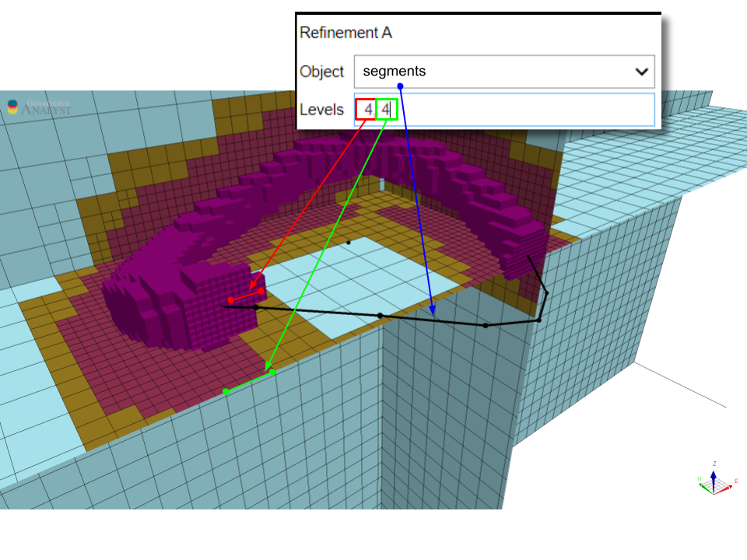The height and width of the screenshot is (560, 747).
Task: Select the second 4 boxed in green
Action: click(386, 110)
